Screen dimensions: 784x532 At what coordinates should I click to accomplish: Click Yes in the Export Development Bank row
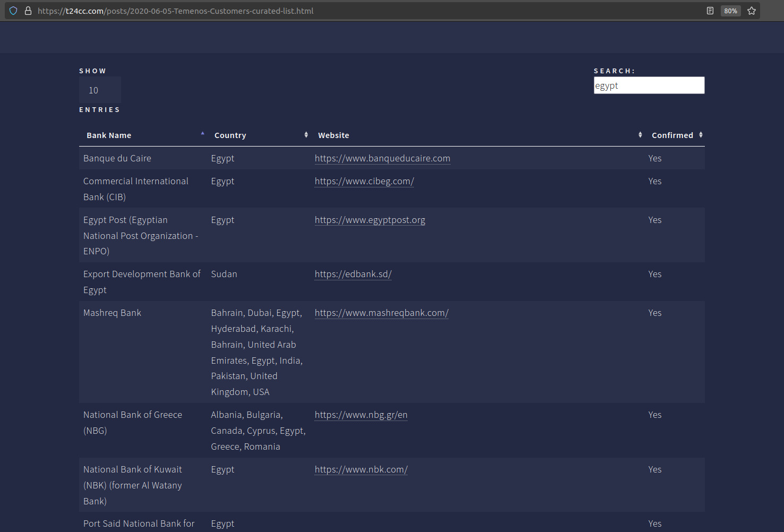pyautogui.click(x=655, y=274)
